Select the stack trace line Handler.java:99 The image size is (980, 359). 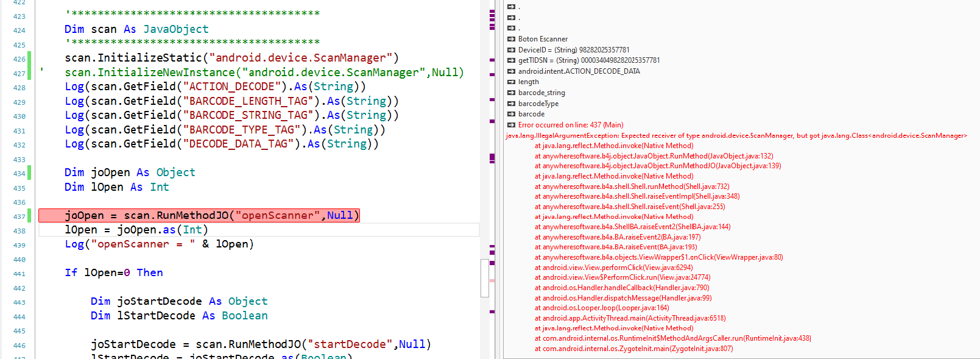click(623, 298)
